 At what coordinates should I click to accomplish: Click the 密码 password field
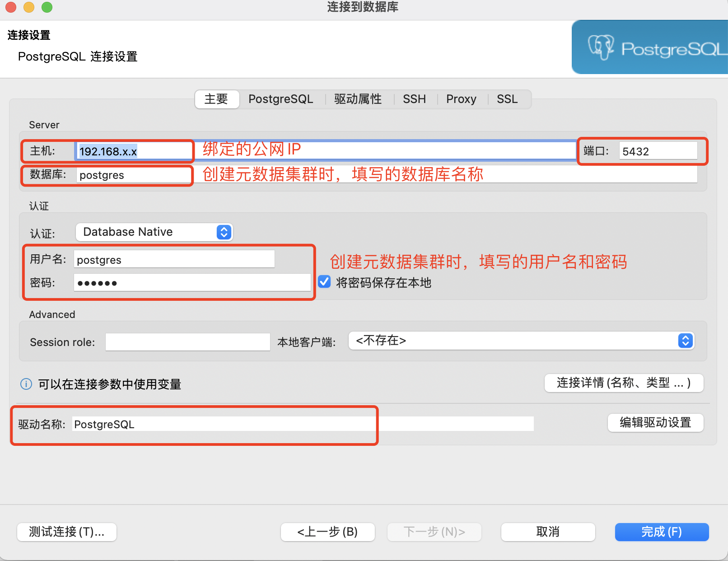point(192,282)
